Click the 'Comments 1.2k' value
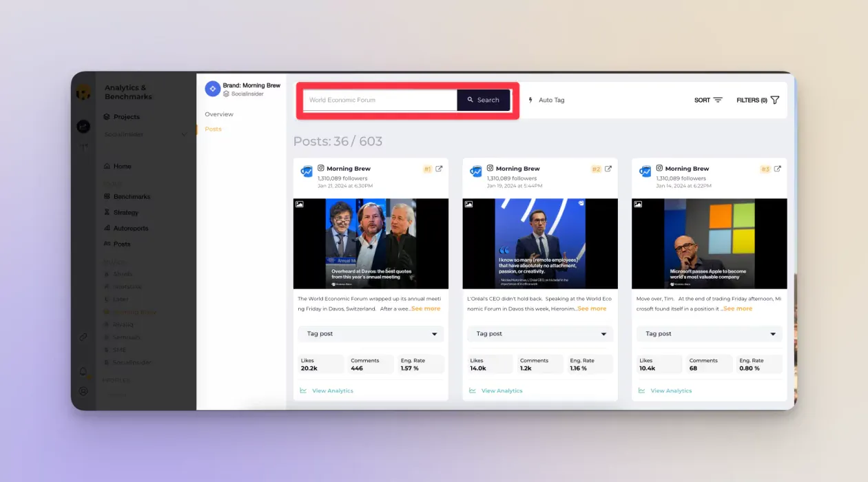868x482 pixels. 541,364
